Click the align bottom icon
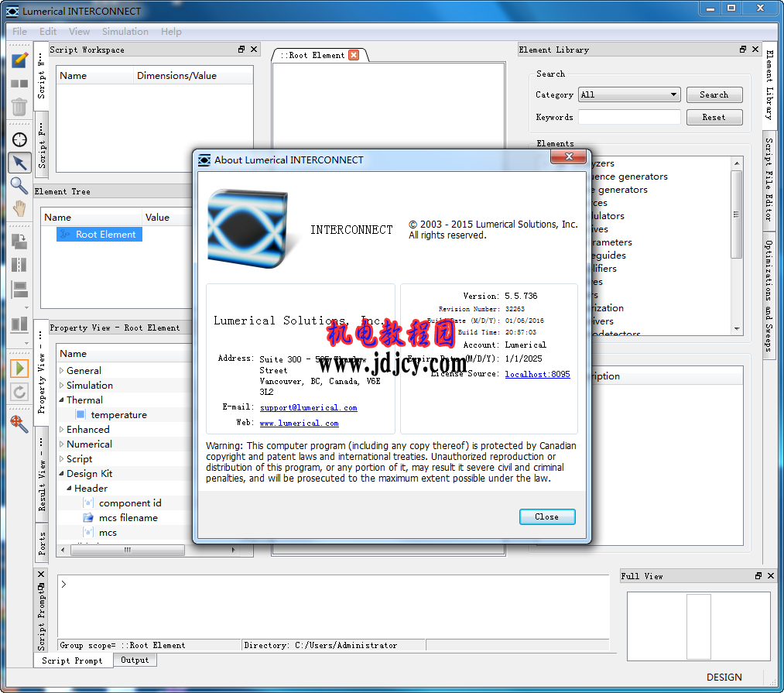The width and height of the screenshot is (784, 693). pyautogui.click(x=19, y=324)
